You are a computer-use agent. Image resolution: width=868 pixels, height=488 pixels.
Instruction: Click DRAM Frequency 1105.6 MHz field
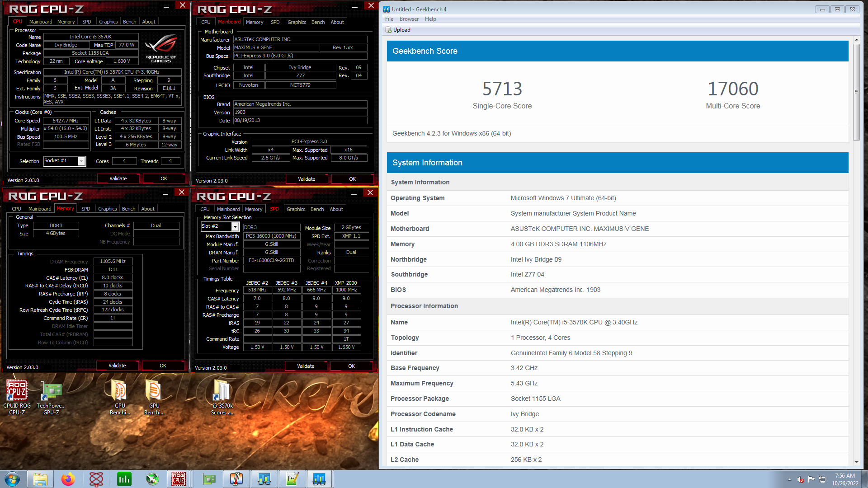tap(113, 261)
